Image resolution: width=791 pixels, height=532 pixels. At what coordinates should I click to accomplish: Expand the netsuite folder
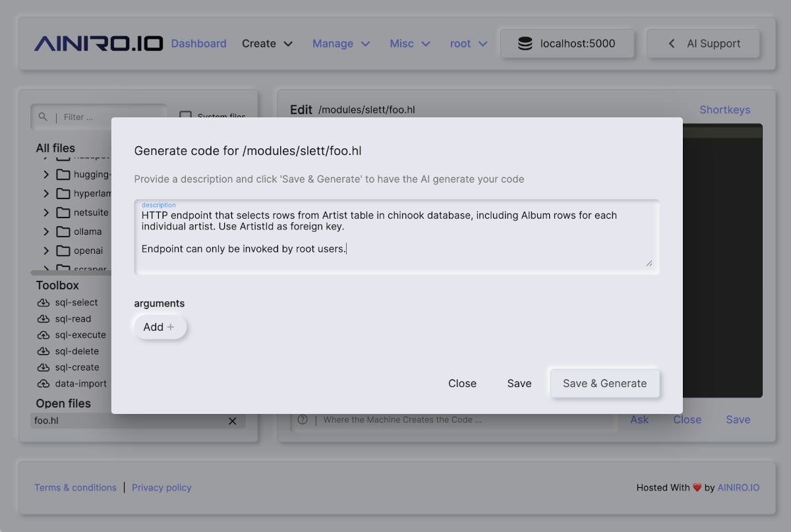pyautogui.click(x=46, y=213)
